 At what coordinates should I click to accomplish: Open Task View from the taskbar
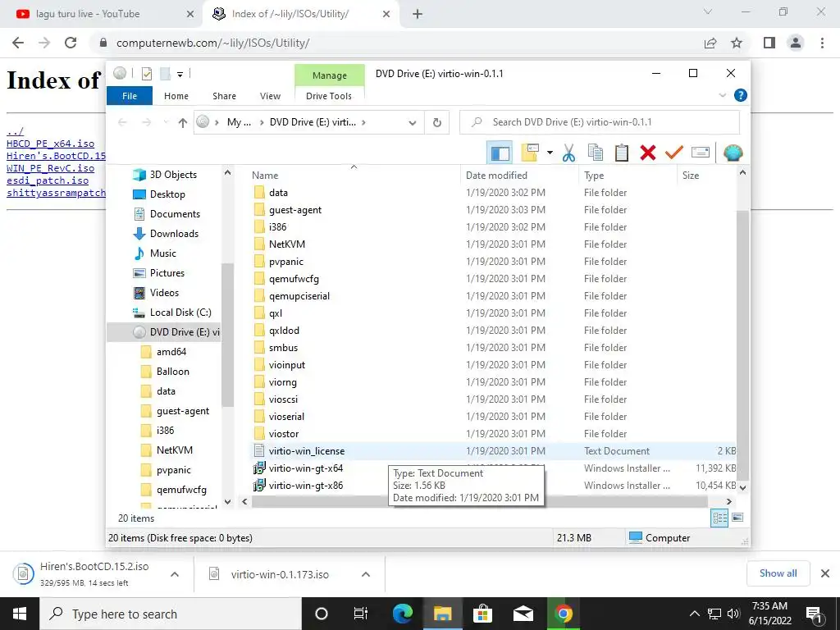[x=361, y=614]
